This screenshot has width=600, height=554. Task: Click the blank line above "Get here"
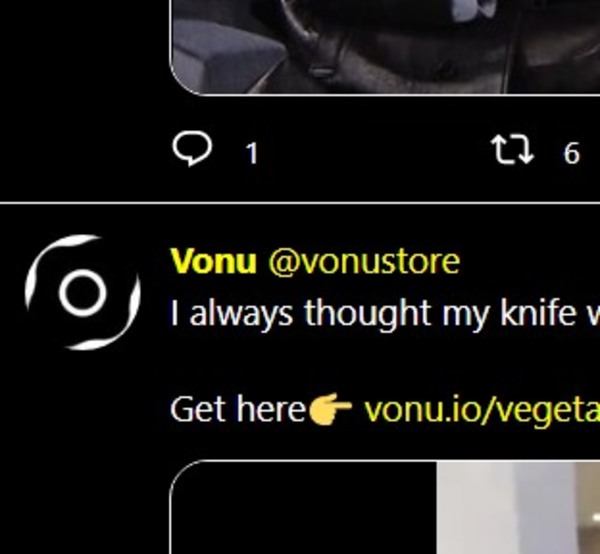[x=385, y=362]
